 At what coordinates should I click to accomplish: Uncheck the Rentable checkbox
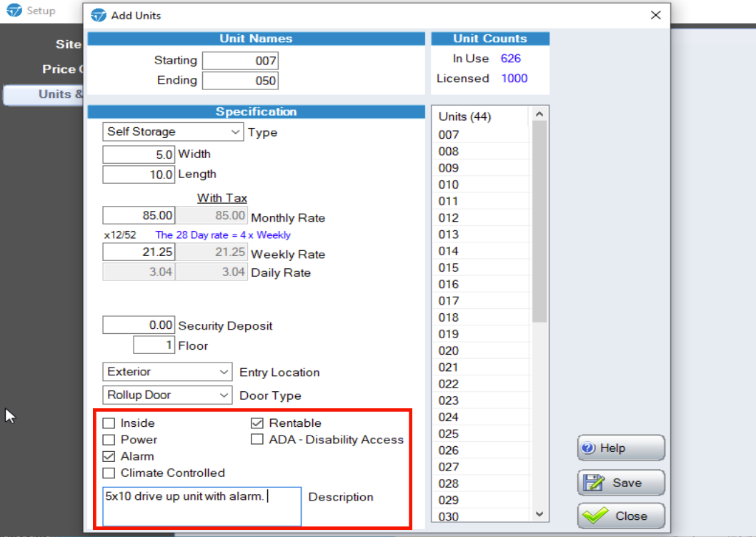[x=257, y=423]
